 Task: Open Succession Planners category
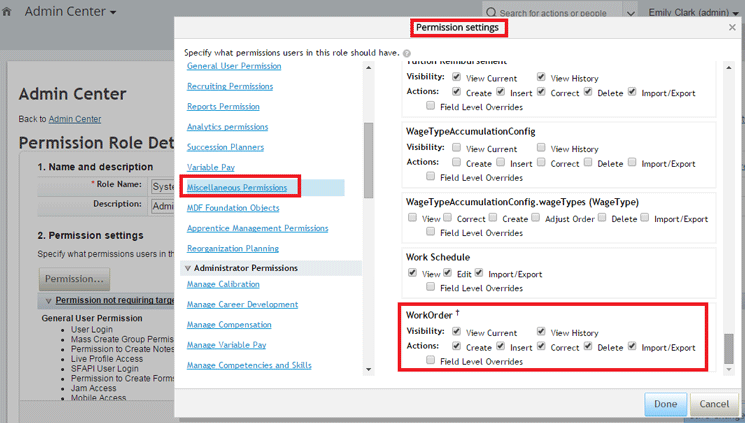click(225, 147)
